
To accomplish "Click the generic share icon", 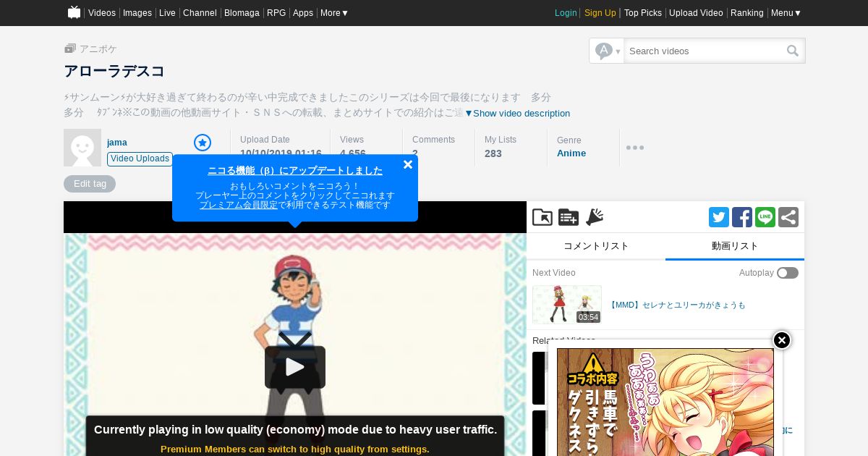I will [x=788, y=217].
